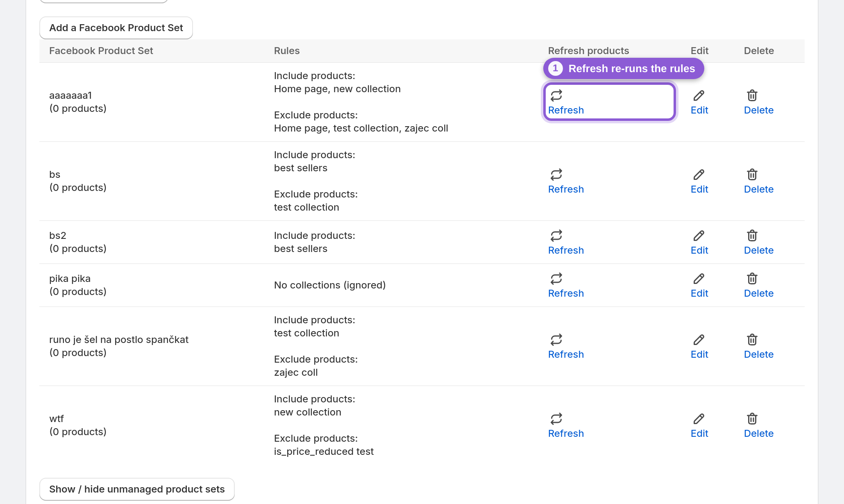The image size is (844, 504).
Task: Click the refresh icon in the bs row (Exclude test collection)
Action: [556, 175]
